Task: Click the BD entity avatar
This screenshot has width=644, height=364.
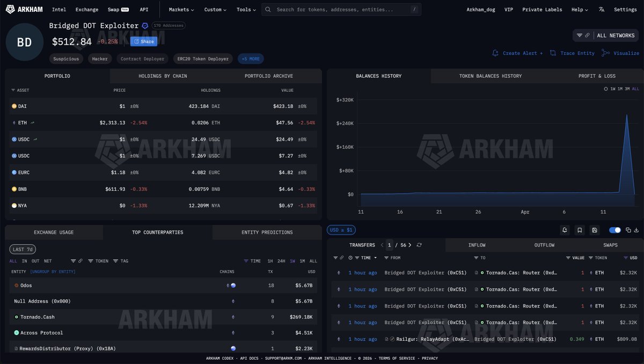Action: coord(24,42)
